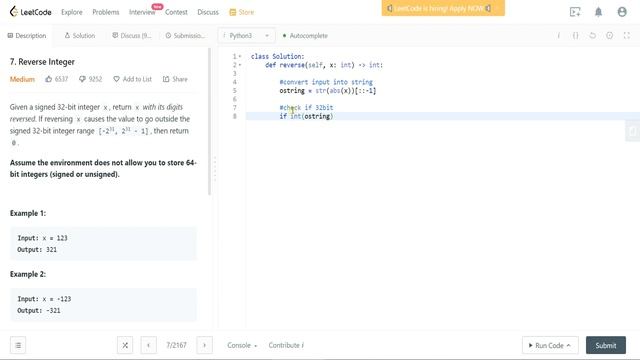Click the 'ostring = str(abs(x))[::-1]' code line
The height and width of the screenshot is (360, 640).
pyautogui.click(x=327, y=91)
